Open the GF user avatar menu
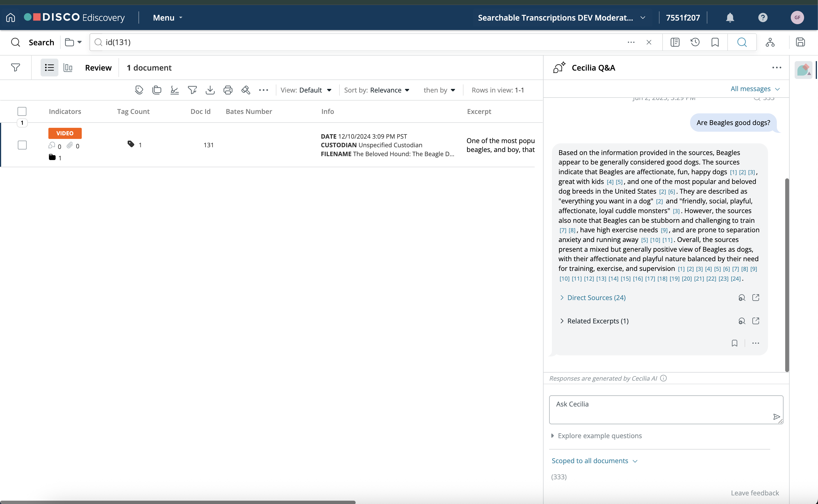The image size is (818, 504). coord(797,17)
